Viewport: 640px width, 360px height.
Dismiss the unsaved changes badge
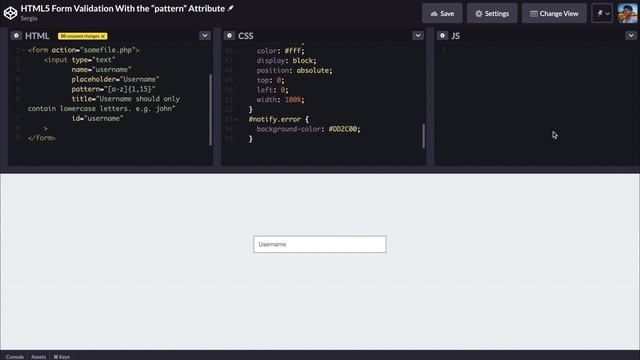(103, 36)
